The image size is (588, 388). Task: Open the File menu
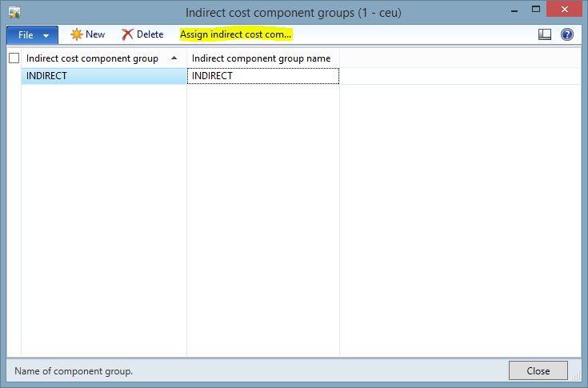pyautogui.click(x=32, y=35)
